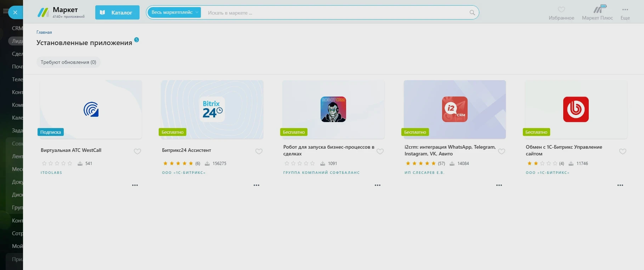The image size is (644, 270).
Task: Open Робот для запуска бизнес-процессов title
Action: click(329, 150)
